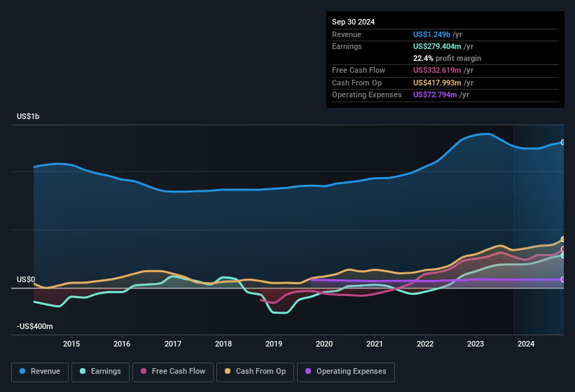Image resolution: width=575 pixels, height=392 pixels.
Task: Click the 22.4% profit margin text
Action: [447, 58]
